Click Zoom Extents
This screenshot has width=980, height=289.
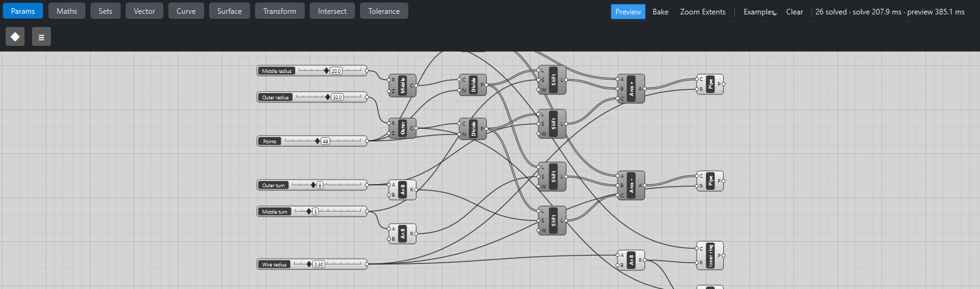coord(702,11)
